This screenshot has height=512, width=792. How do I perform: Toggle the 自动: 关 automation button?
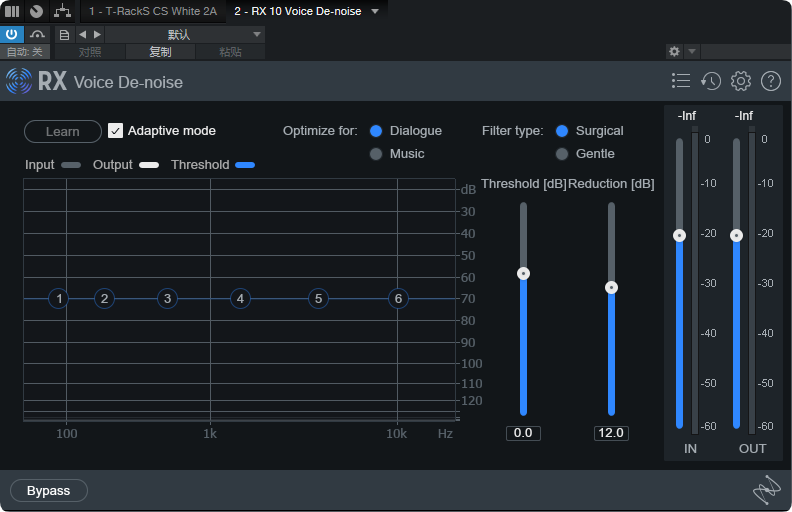pos(25,52)
